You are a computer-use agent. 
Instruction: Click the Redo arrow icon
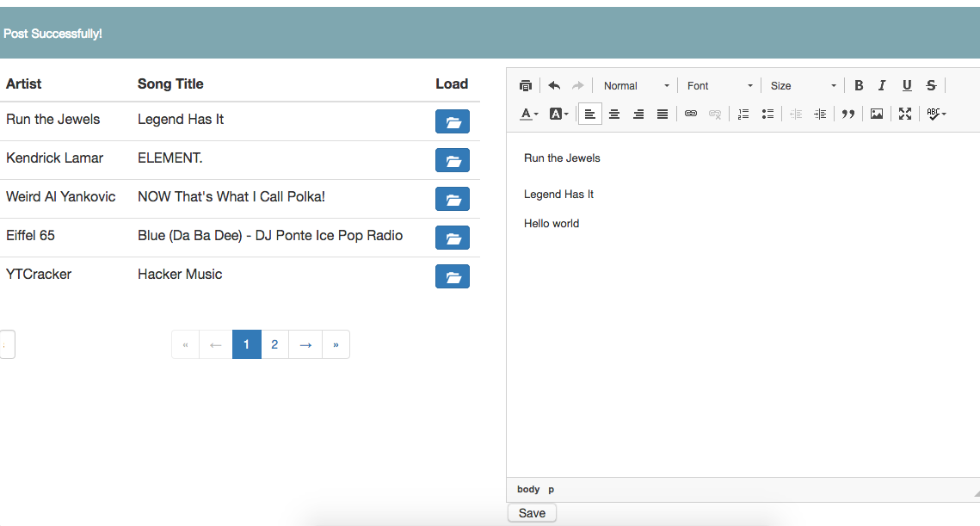(578, 86)
